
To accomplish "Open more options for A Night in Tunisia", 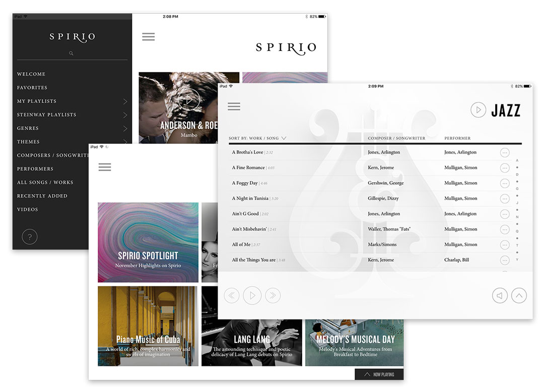I will (x=505, y=199).
